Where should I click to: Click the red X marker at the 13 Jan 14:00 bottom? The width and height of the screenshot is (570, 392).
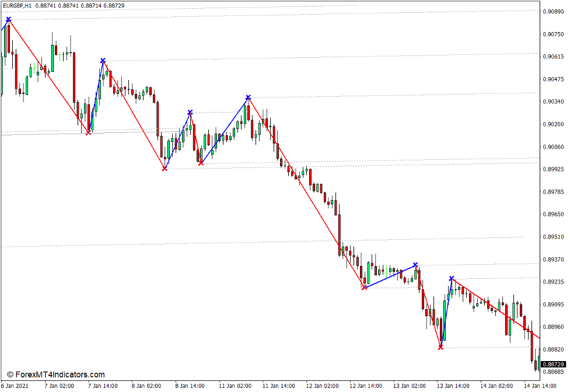(x=439, y=348)
